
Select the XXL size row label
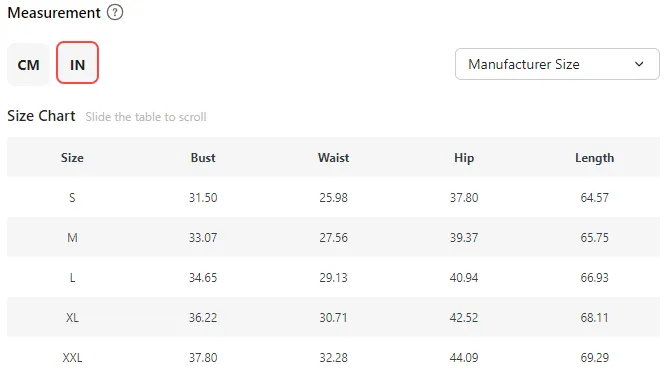(x=72, y=358)
